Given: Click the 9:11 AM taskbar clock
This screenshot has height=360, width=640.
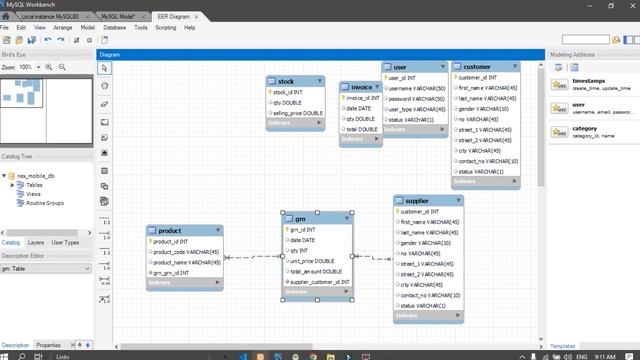Looking at the screenshot, I should 605,356.
